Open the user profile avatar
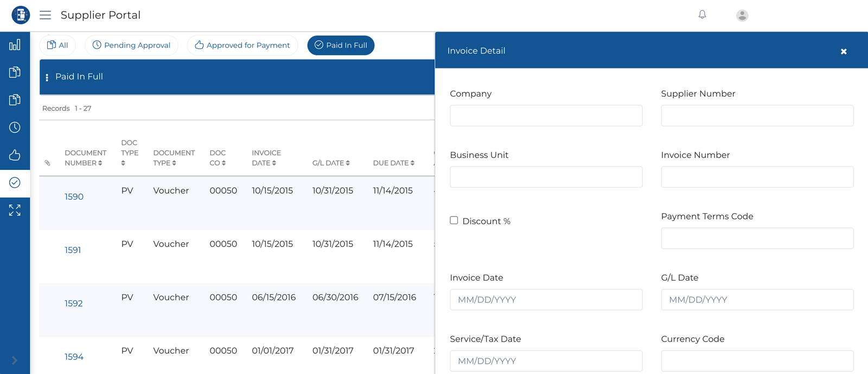Screen dimensions: 868x374 pos(742,16)
